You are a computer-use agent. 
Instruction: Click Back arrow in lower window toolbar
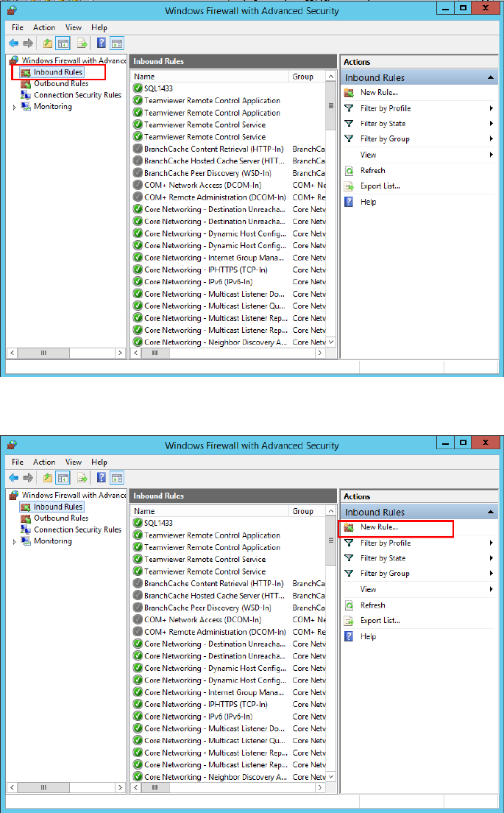coord(13,478)
